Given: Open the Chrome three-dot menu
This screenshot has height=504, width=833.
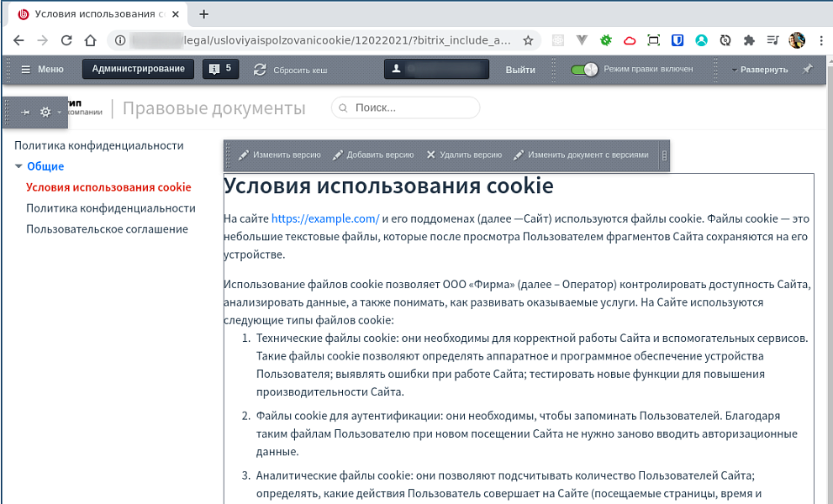Looking at the screenshot, I should [x=821, y=39].
